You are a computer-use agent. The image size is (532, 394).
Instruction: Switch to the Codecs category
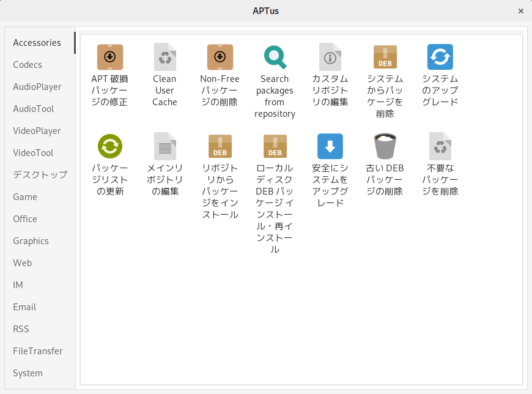point(40,65)
